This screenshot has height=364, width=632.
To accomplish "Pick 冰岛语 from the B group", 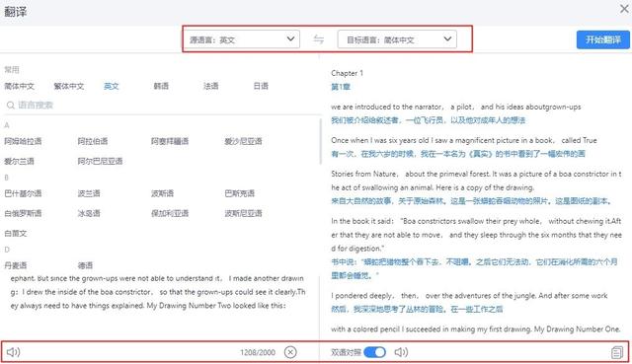I will pyautogui.click(x=89, y=213).
